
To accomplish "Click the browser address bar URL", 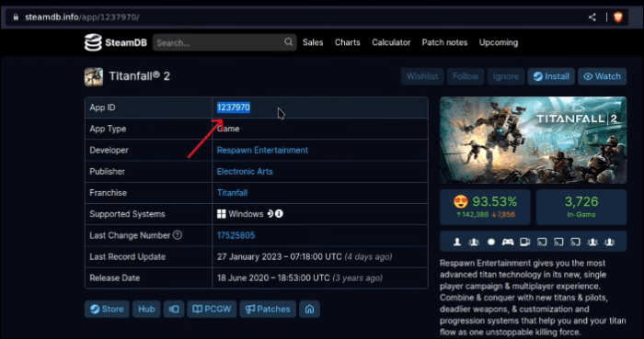I will coord(82,17).
